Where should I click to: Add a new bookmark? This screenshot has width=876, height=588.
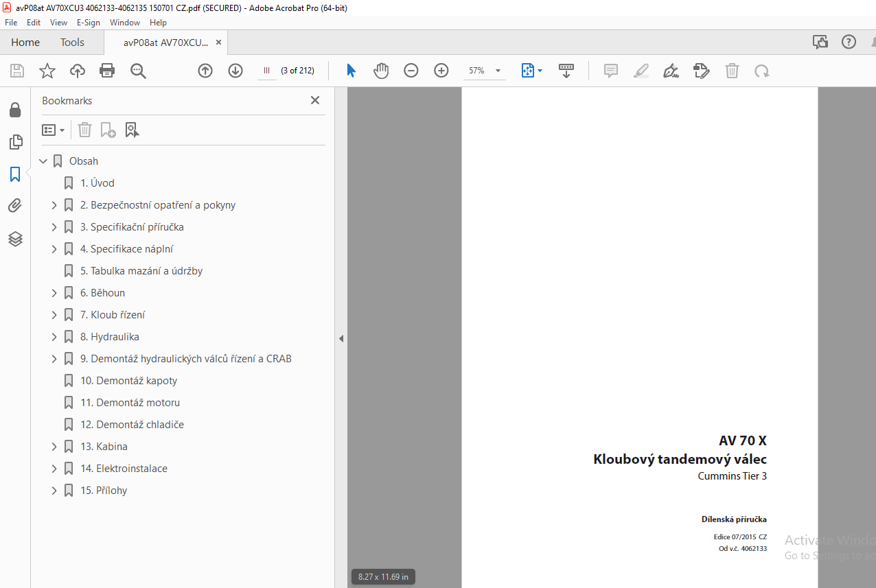click(108, 130)
